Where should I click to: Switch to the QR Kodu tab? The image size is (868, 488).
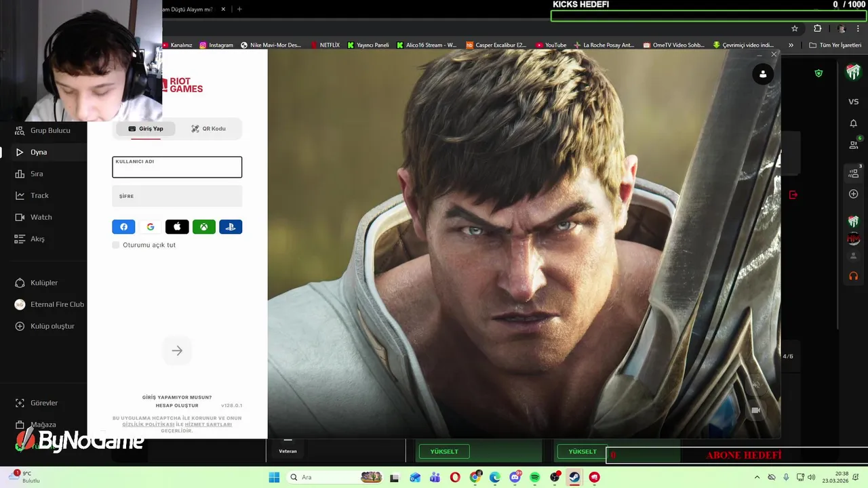pyautogui.click(x=208, y=129)
